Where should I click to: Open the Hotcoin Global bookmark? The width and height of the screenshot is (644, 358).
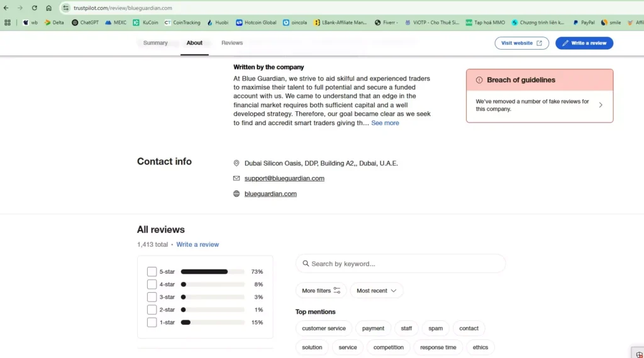pos(256,23)
